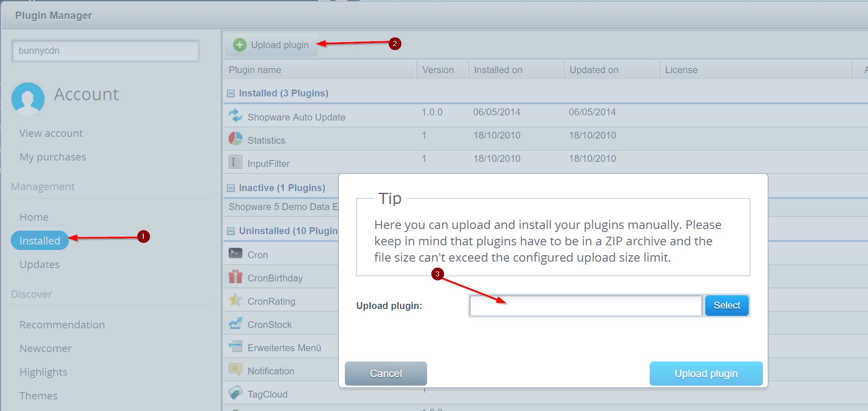The height and width of the screenshot is (411, 868).
Task: Select the Statistics plugin name
Action: (x=266, y=140)
